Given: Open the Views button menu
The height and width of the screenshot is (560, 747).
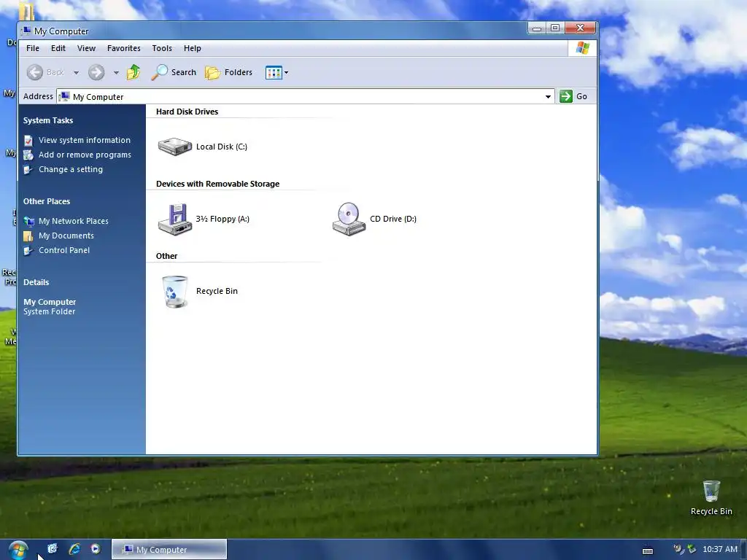Looking at the screenshot, I should pos(276,72).
